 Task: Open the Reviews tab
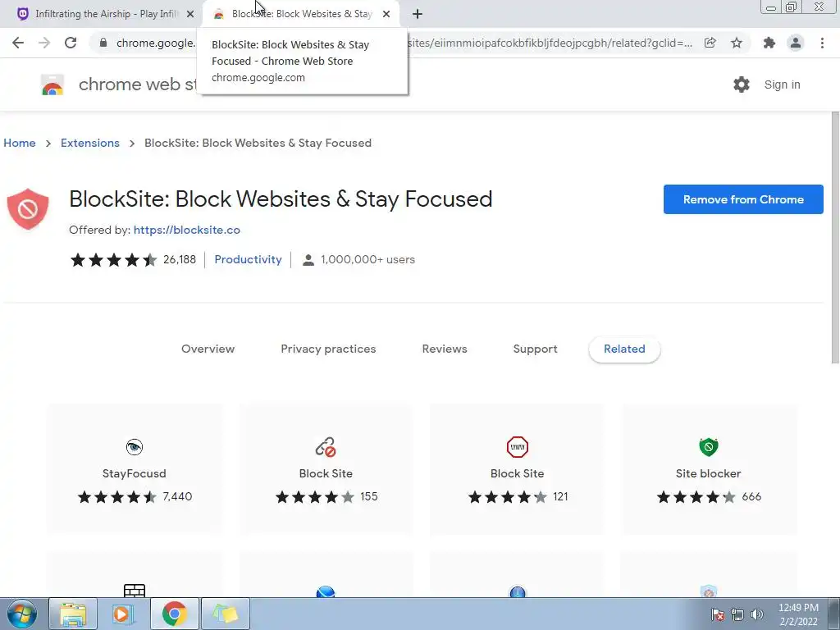445,349
